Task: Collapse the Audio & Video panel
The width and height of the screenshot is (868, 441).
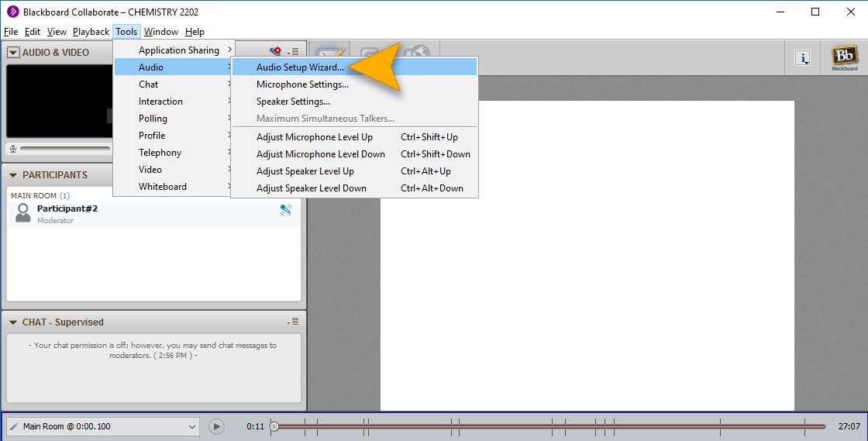Action: coord(13,53)
